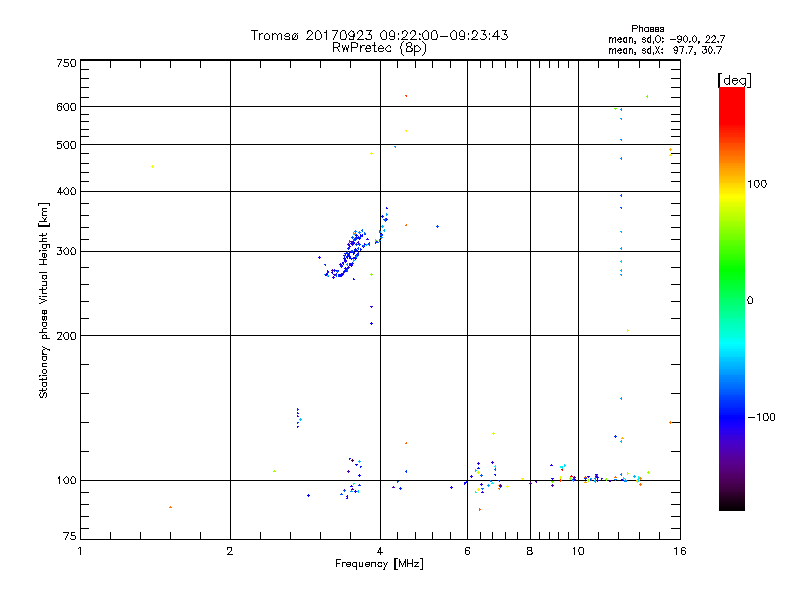
Task: Click the y-axis tick label '500'
Action: 66,145
